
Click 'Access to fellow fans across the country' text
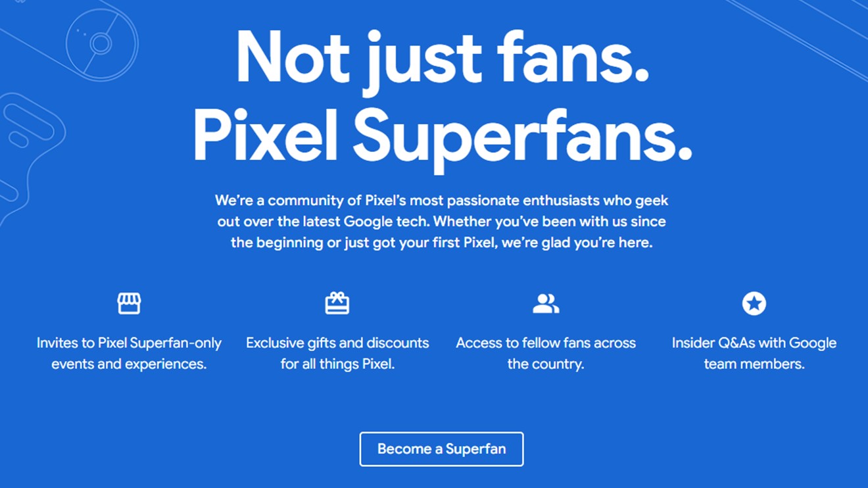(x=545, y=353)
